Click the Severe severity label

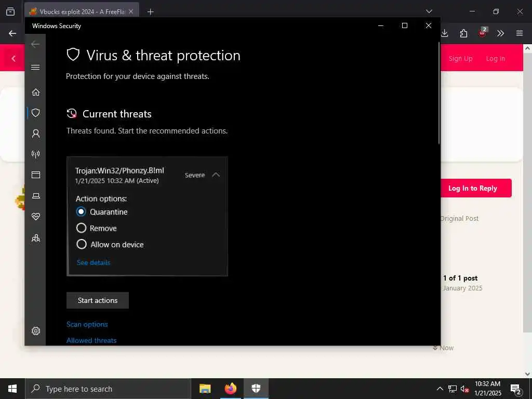[195, 175]
